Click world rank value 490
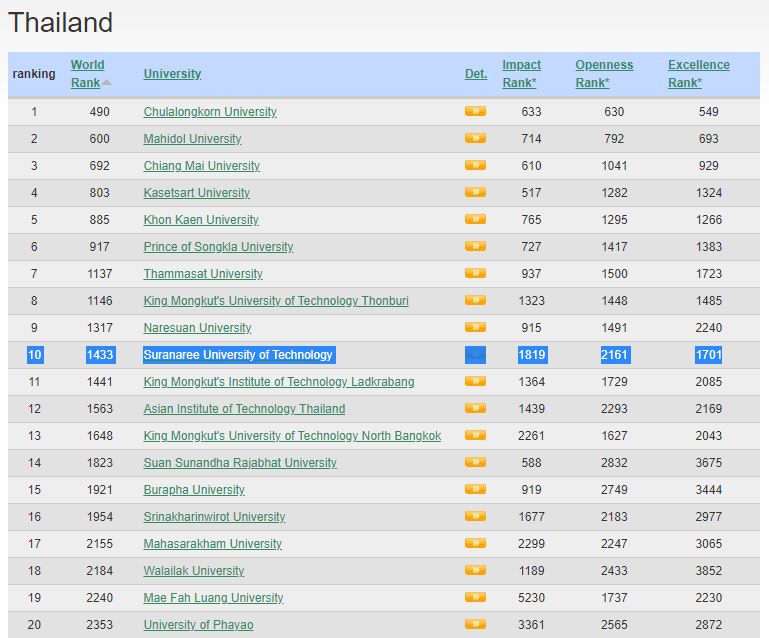Screen dimensions: 769x638 tap(100, 112)
